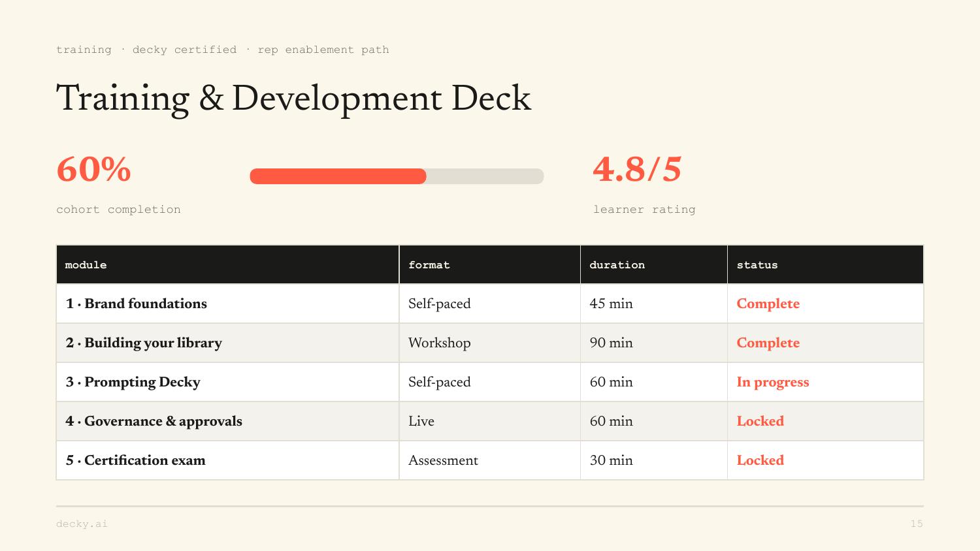Viewport: 980px width, 551px height.
Task: Click 'Complete' status for Building your library
Action: (825, 343)
